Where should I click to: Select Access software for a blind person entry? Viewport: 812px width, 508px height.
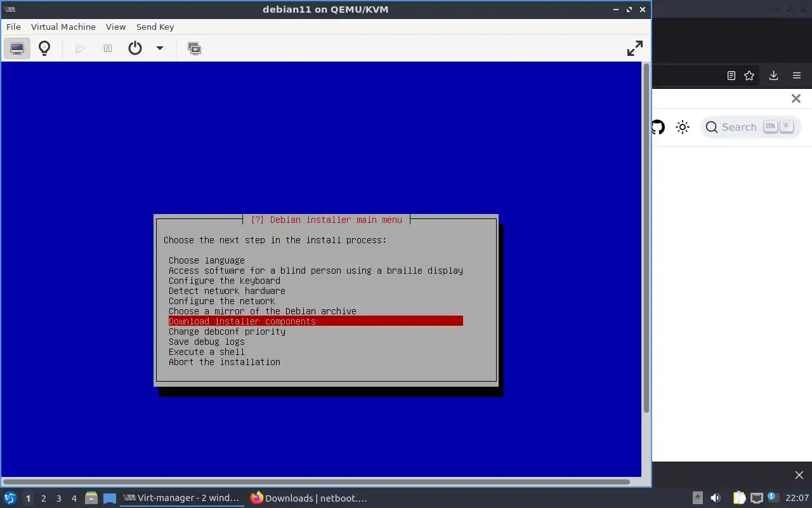[x=316, y=271]
